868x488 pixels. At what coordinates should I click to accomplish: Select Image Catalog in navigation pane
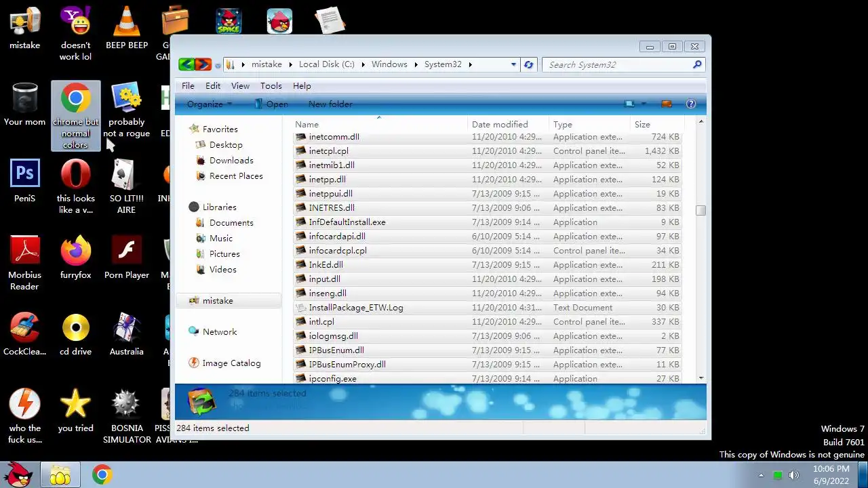click(x=231, y=363)
